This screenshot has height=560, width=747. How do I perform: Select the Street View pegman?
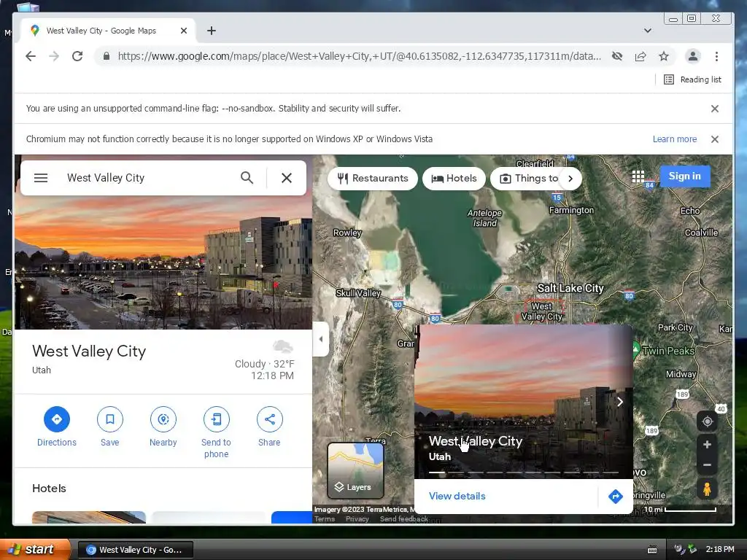click(x=708, y=489)
